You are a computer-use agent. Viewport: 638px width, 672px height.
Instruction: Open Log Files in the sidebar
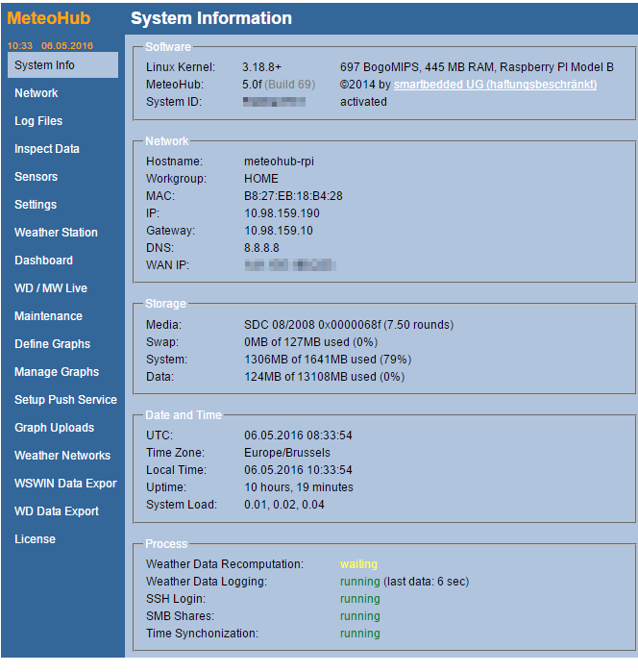tap(38, 121)
